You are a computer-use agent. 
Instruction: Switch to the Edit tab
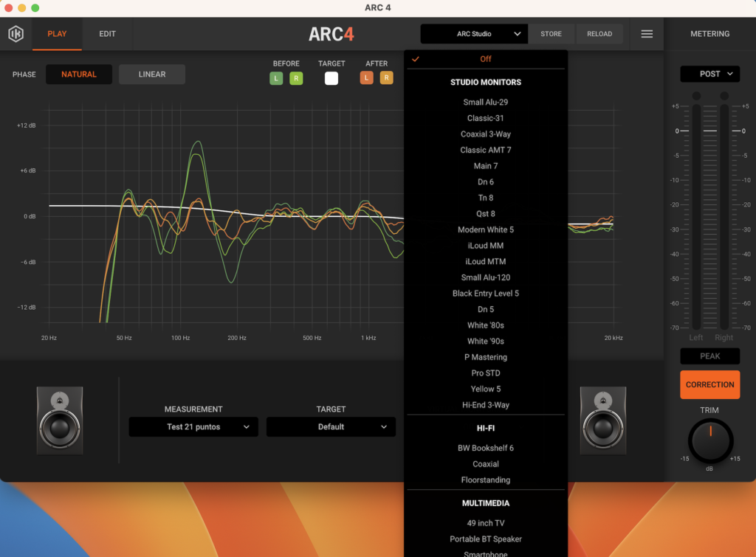point(108,34)
